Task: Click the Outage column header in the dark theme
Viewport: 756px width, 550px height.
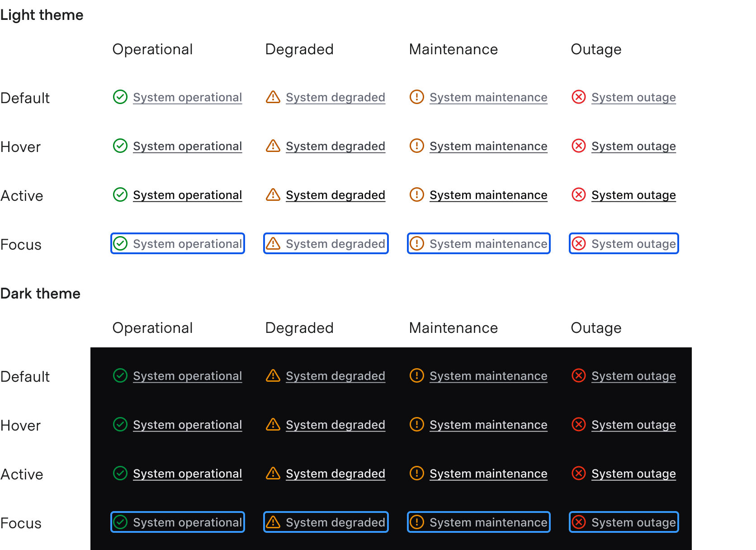Action: point(595,327)
